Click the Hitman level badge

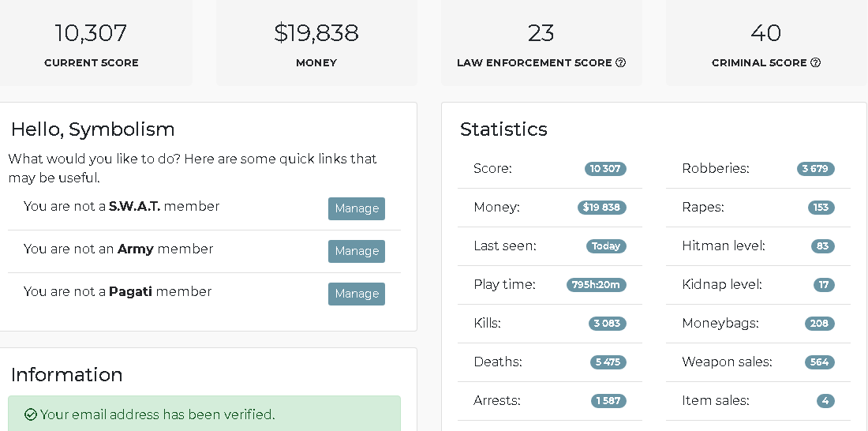click(x=822, y=246)
